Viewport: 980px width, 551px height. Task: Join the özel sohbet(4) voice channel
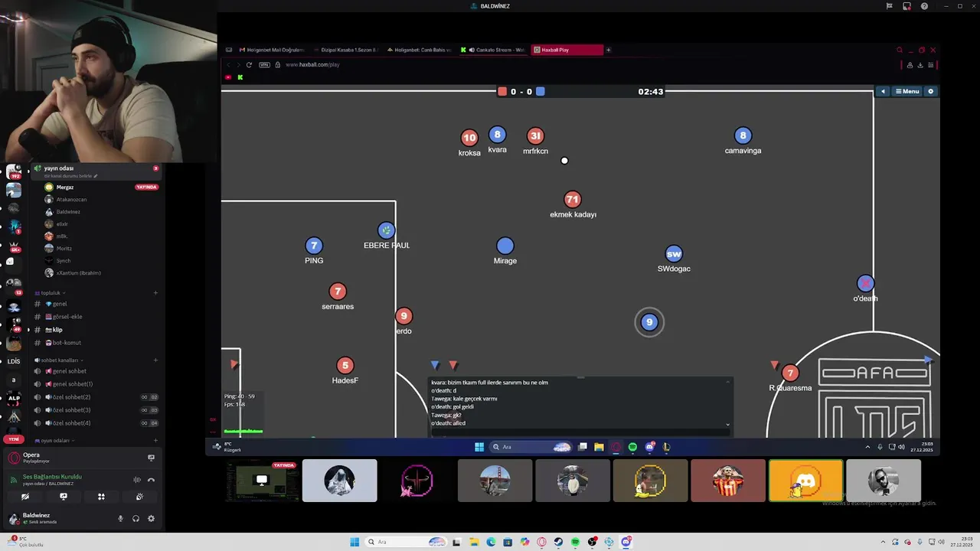pyautogui.click(x=96, y=423)
